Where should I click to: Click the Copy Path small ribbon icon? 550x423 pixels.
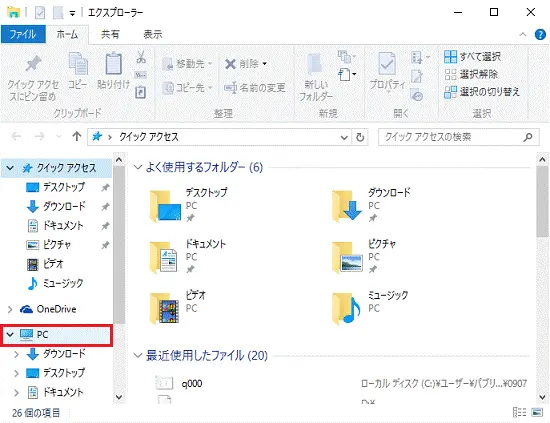141,75
